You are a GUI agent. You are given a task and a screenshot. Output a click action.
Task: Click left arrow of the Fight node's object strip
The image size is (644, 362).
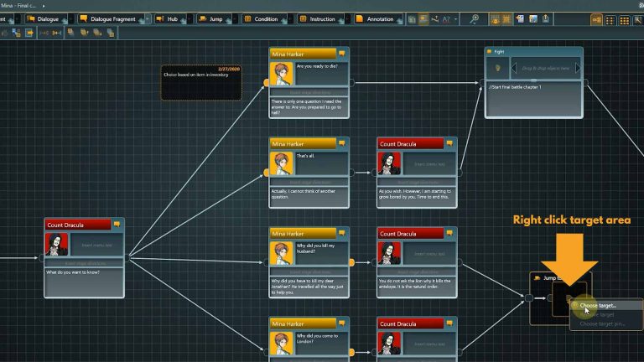[x=513, y=68]
